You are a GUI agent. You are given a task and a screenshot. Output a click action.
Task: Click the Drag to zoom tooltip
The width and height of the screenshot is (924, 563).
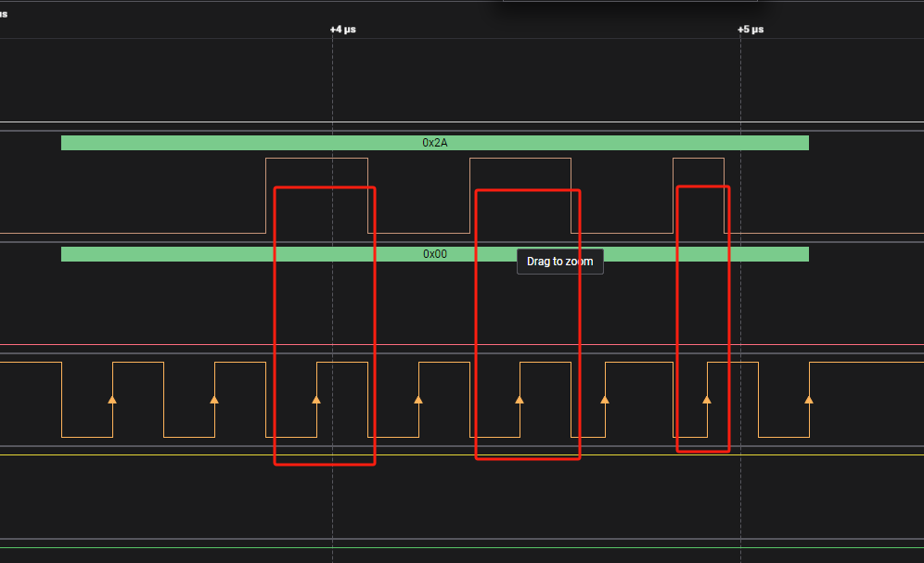coord(559,262)
